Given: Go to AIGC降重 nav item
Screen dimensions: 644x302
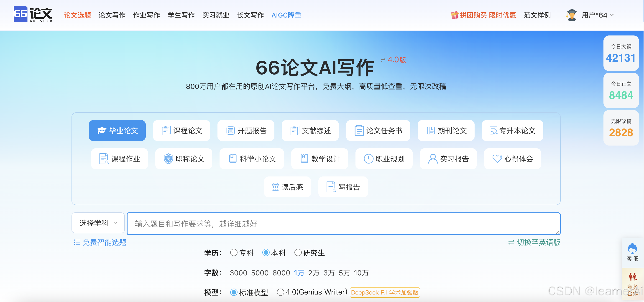Looking at the screenshot, I should point(286,15).
